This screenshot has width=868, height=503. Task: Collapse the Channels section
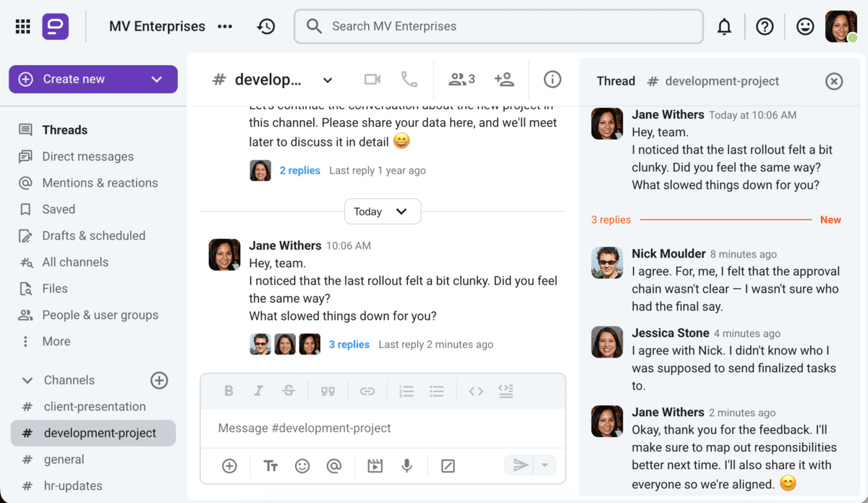coord(27,380)
